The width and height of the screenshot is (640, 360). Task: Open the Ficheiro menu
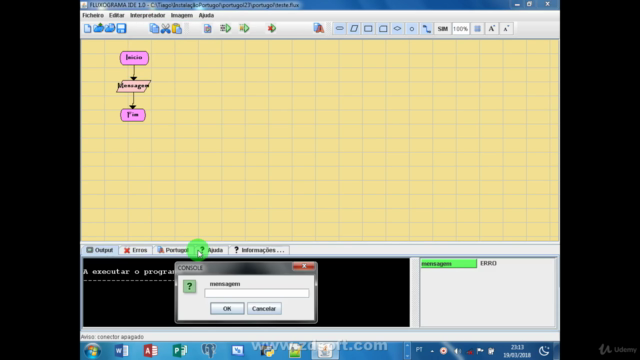[93, 15]
